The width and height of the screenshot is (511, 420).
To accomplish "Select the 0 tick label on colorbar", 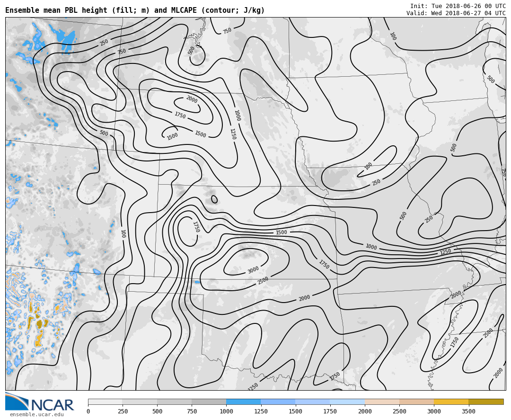I will 88,411.
